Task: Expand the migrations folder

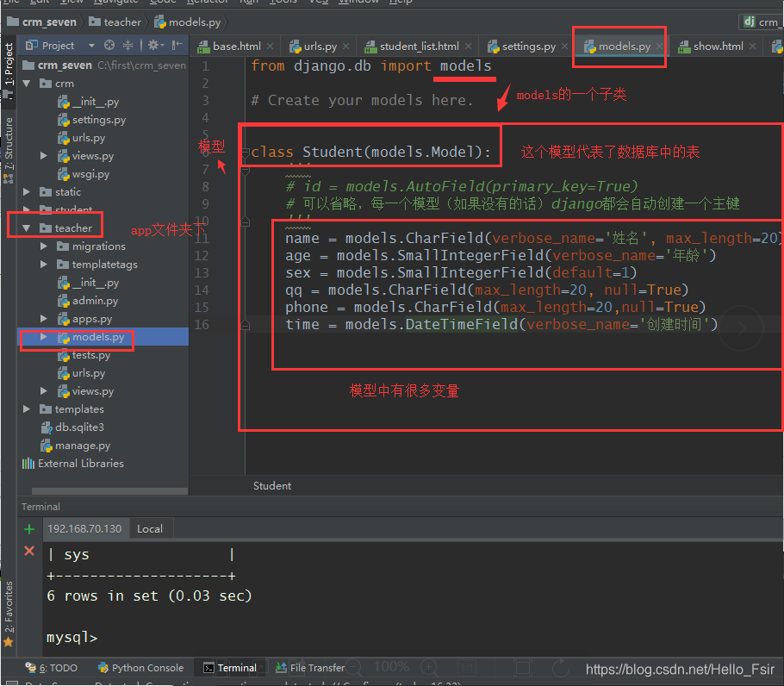Action: point(44,246)
